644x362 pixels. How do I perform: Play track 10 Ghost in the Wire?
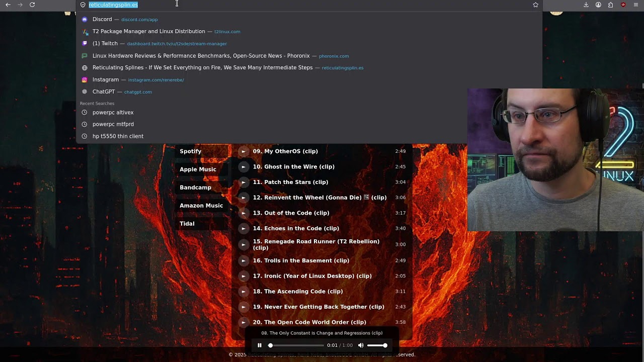coord(244,167)
